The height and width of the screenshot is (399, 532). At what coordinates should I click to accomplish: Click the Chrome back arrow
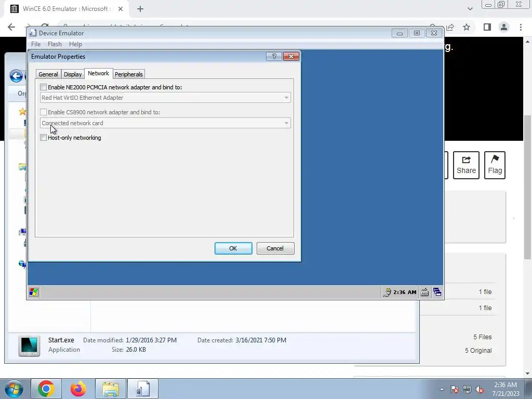point(11,27)
